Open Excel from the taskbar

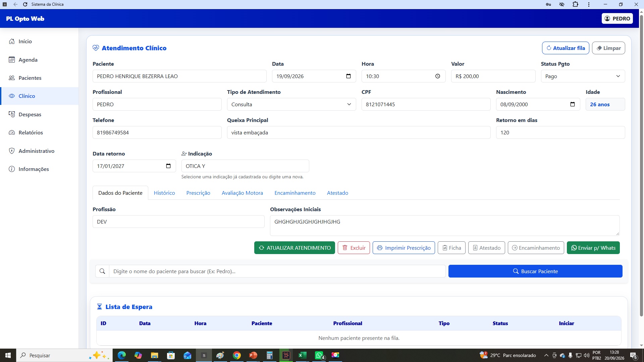[302, 355]
